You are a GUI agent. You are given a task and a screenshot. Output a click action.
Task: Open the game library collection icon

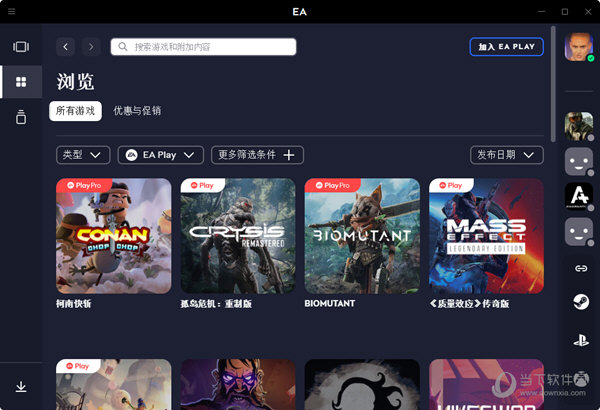21,117
